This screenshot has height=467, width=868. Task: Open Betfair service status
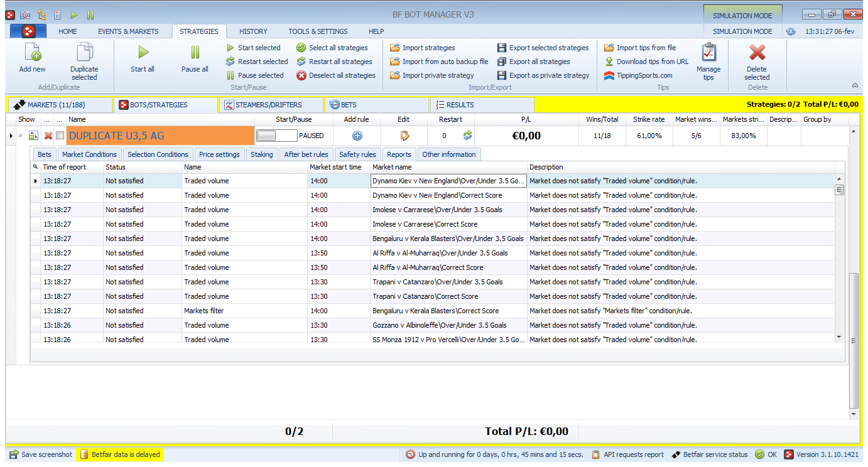pos(710,454)
